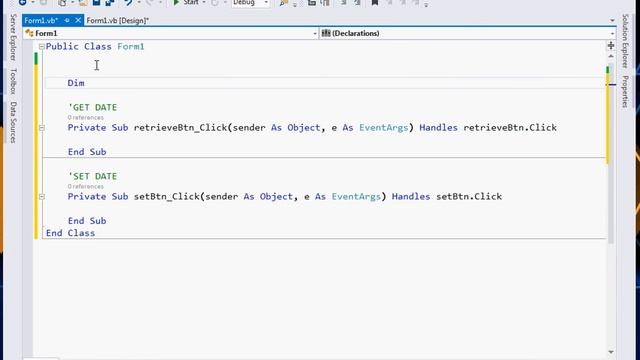Click the Save All toolbar icon
This screenshot has height=360, width=640.
click(109, 2)
